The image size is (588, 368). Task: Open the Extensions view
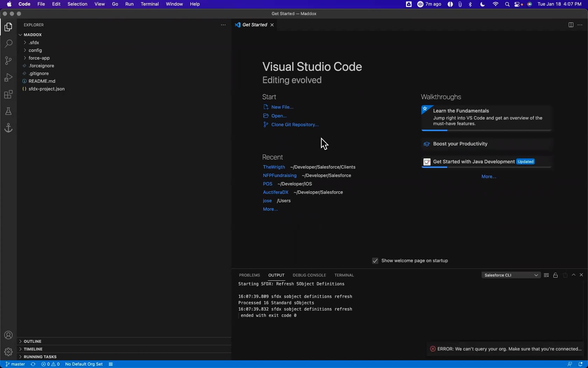pos(8,94)
